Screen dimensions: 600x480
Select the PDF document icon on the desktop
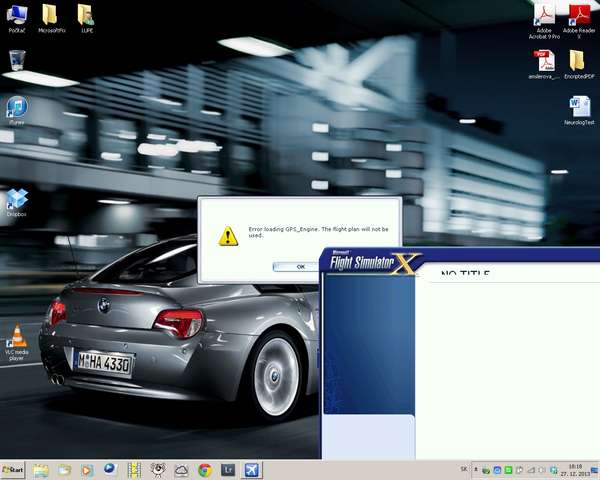544,64
